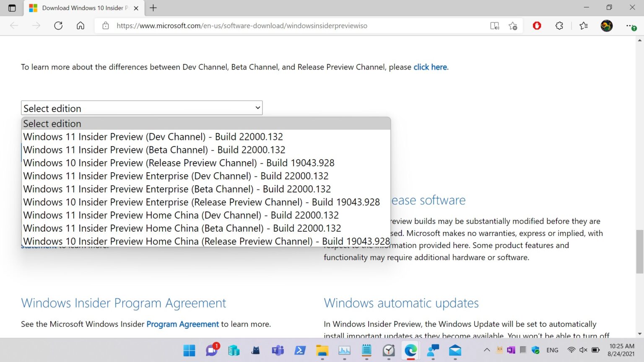Open Microsoft Teams from the taskbar
The image size is (644, 362).
tap(278, 351)
